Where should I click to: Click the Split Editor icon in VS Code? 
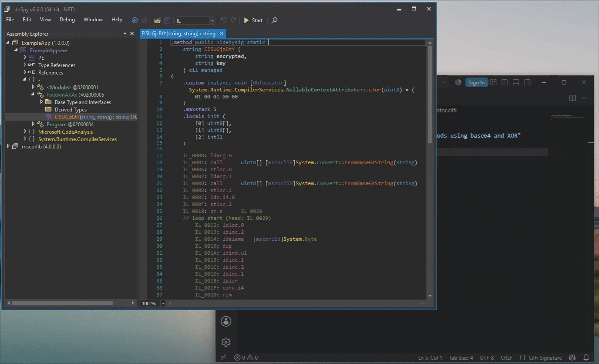pos(573,98)
